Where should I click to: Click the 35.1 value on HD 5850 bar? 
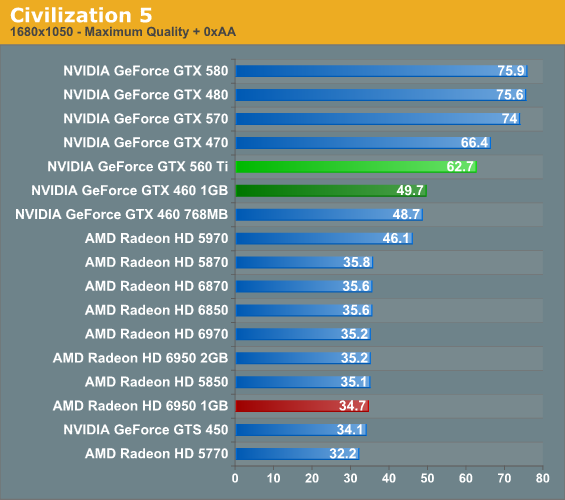tap(354, 382)
